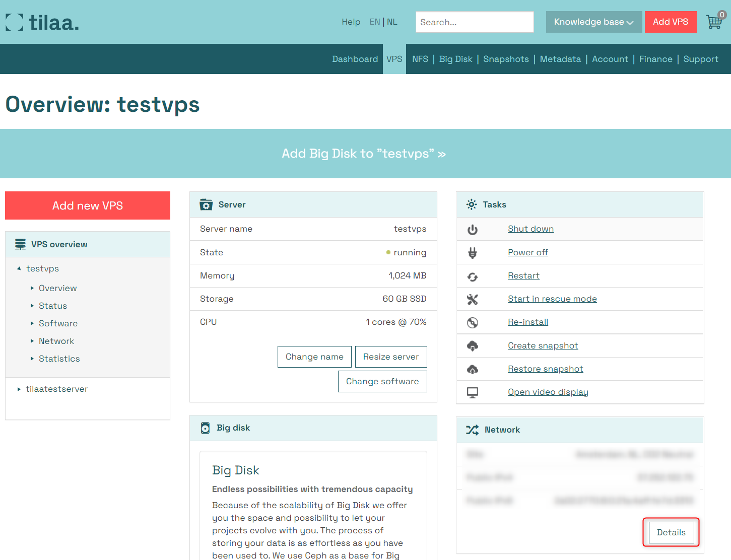Open Software under testvps
The height and width of the screenshot is (560, 731).
tap(58, 323)
